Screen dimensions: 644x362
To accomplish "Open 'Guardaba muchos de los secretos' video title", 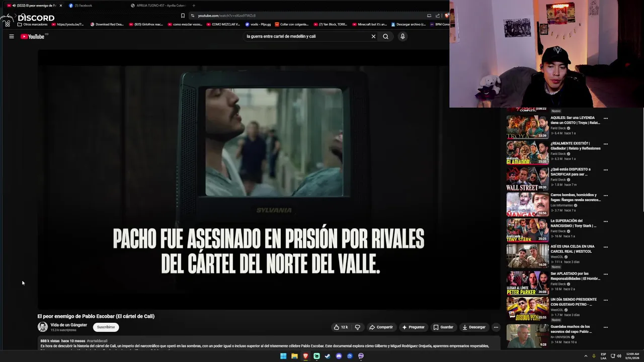I will pos(570,329).
